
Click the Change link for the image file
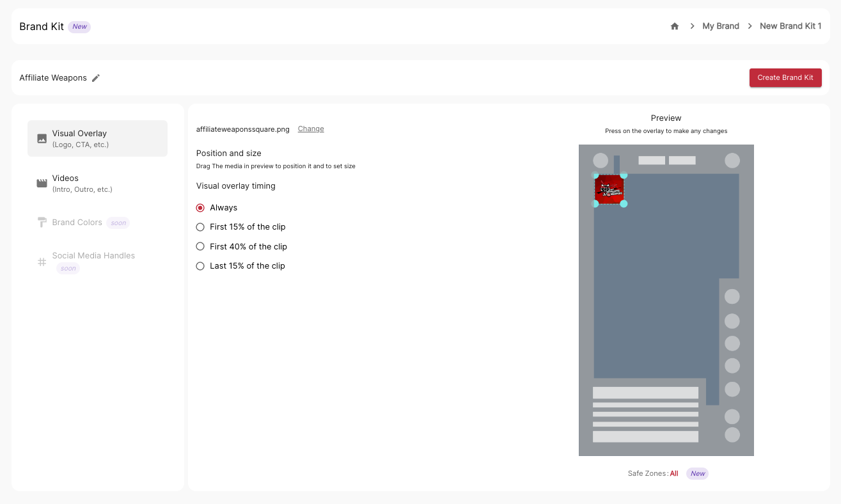coord(311,129)
